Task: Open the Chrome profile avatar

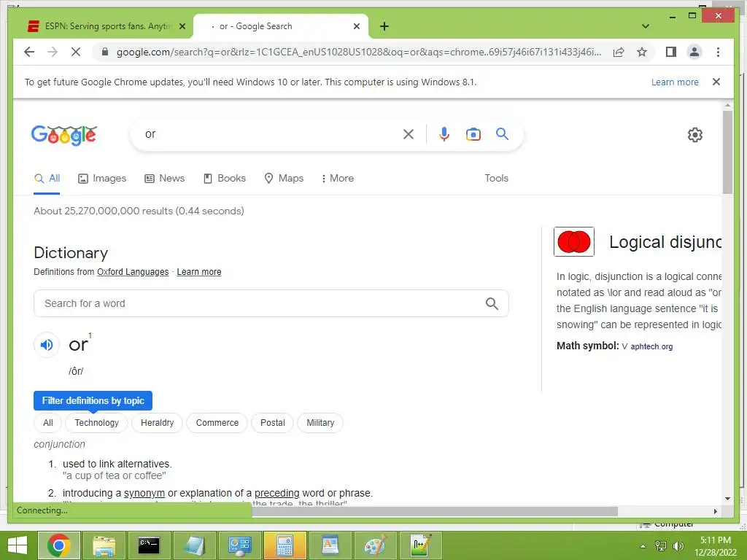Action: (694, 52)
